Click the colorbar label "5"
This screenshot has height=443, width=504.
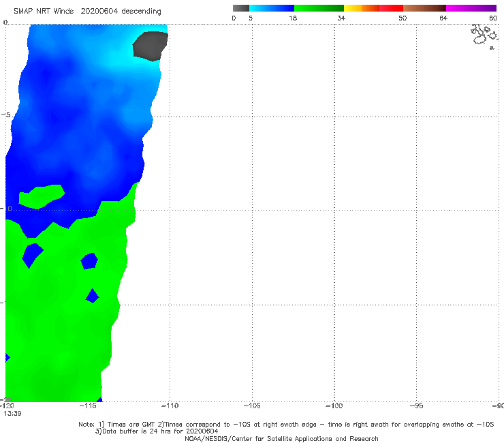tap(251, 18)
